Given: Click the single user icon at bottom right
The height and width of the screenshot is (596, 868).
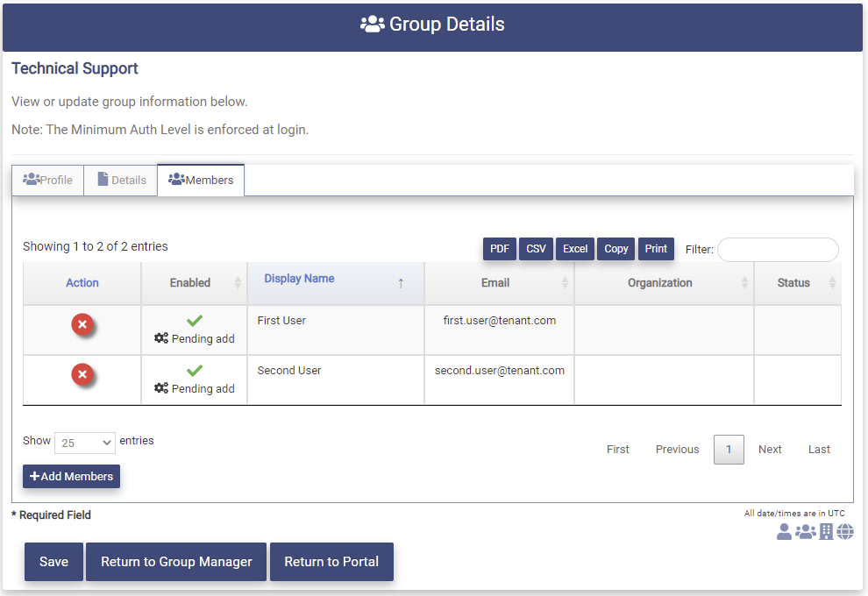Looking at the screenshot, I should (x=784, y=532).
